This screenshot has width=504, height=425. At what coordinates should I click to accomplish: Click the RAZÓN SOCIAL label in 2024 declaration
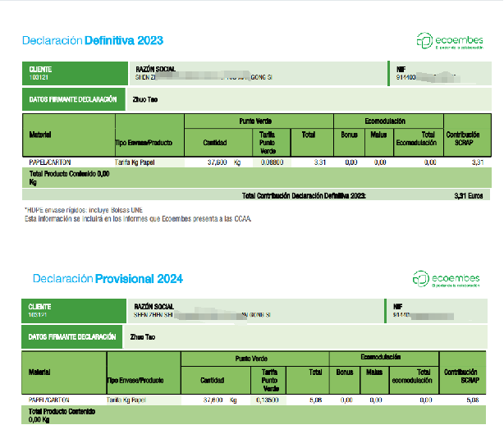pyautogui.click(x=154, y=307)
